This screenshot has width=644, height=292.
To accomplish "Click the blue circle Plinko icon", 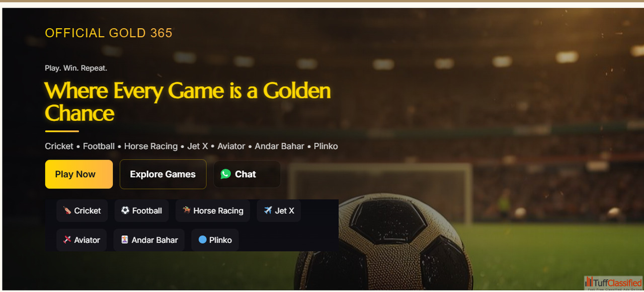I will pyautogui.click(x=203, y=240).
